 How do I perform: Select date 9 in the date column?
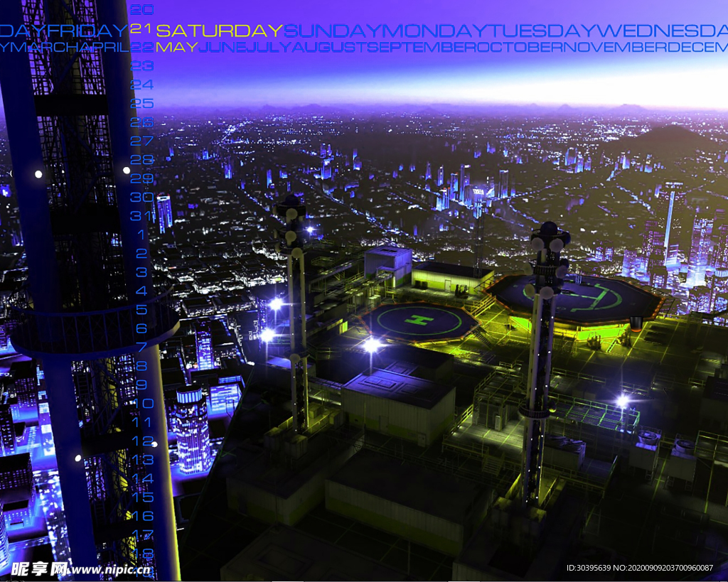click(141, 384)
